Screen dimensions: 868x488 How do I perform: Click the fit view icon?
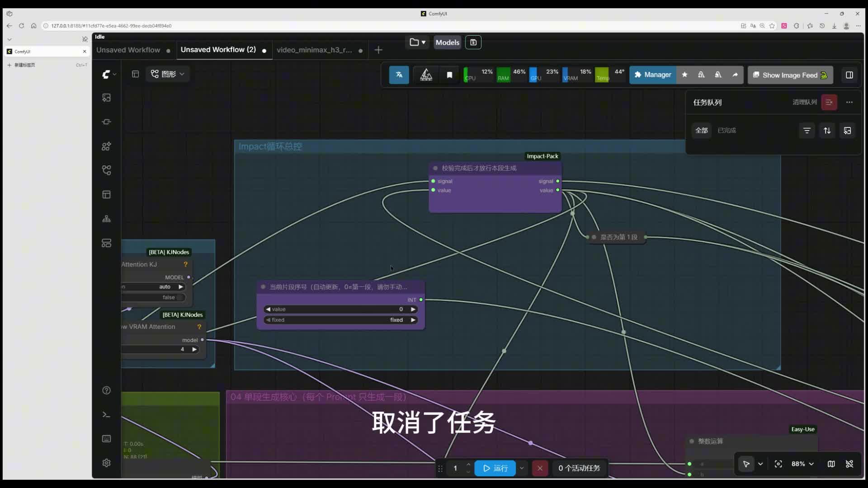(778, 464)
